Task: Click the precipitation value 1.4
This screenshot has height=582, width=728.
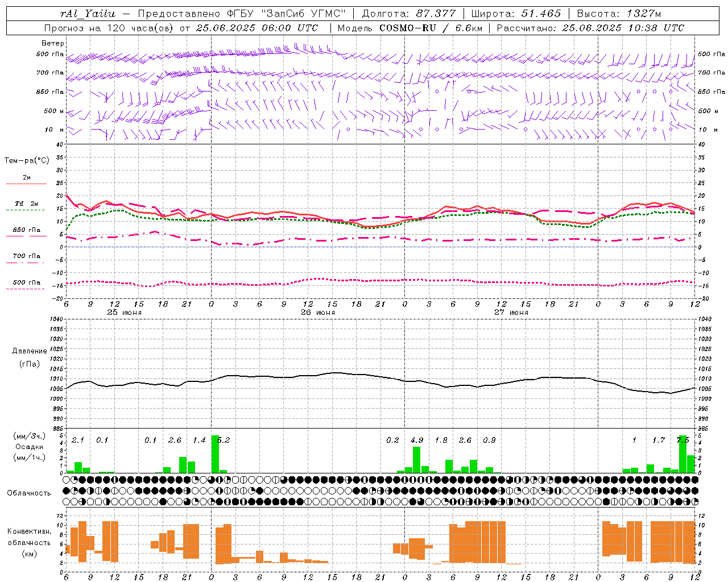Action: [199, 440]
